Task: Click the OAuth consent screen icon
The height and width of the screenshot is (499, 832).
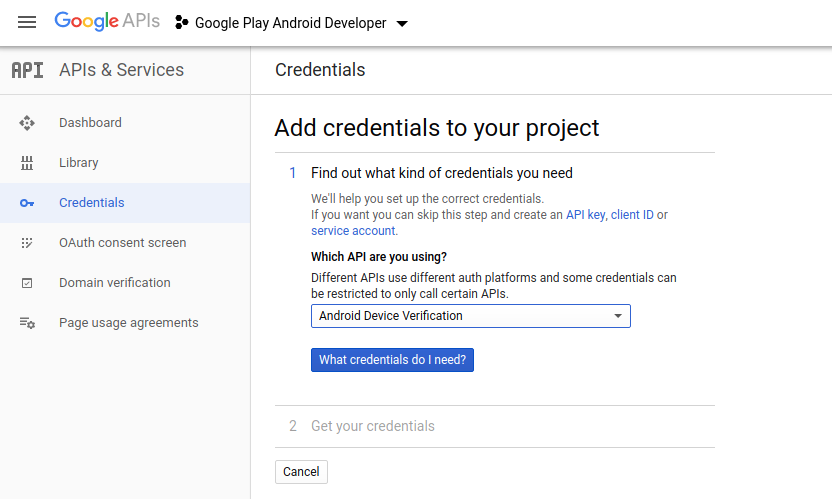Action: coord(27,243)
